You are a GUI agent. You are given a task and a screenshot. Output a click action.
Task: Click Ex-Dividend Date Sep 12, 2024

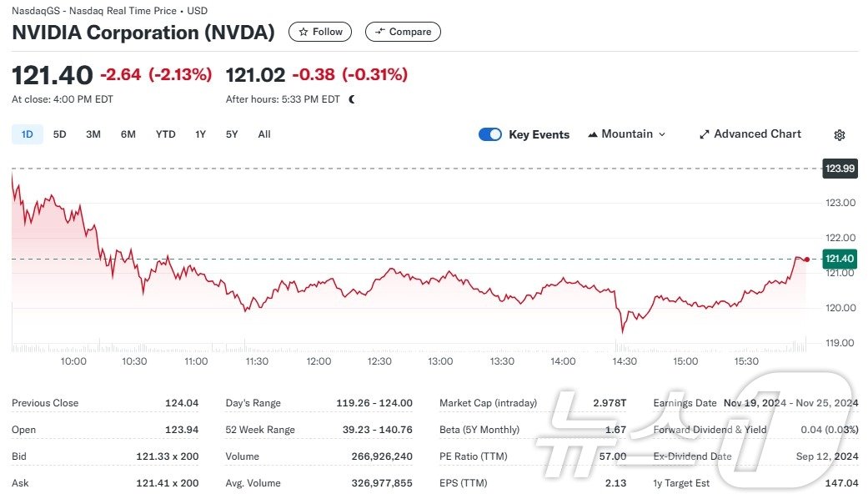click(x=827, y=456)
